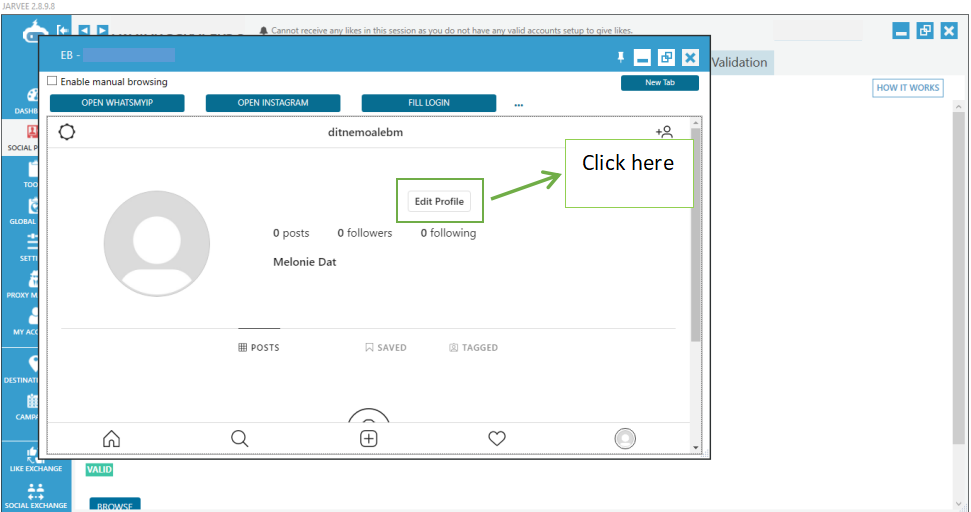Open a New Tab
971x512 pixels.
click(x=660, y=82)
